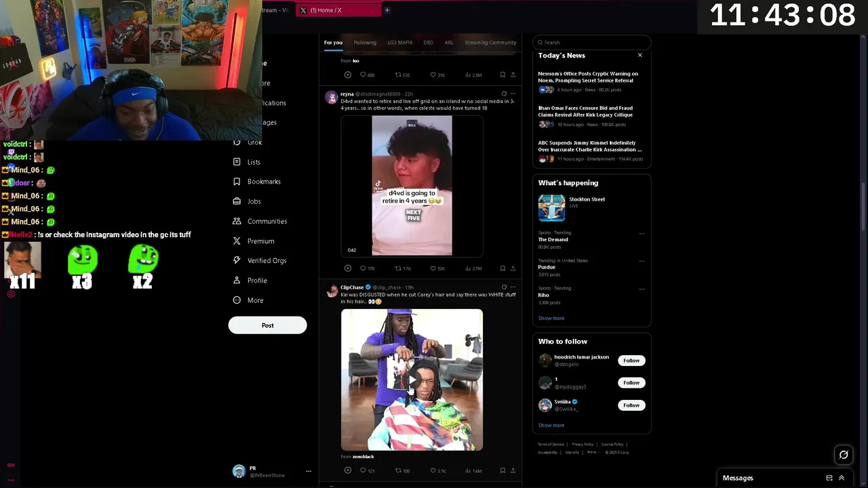Close the Today's News panel

pos(639,56)
